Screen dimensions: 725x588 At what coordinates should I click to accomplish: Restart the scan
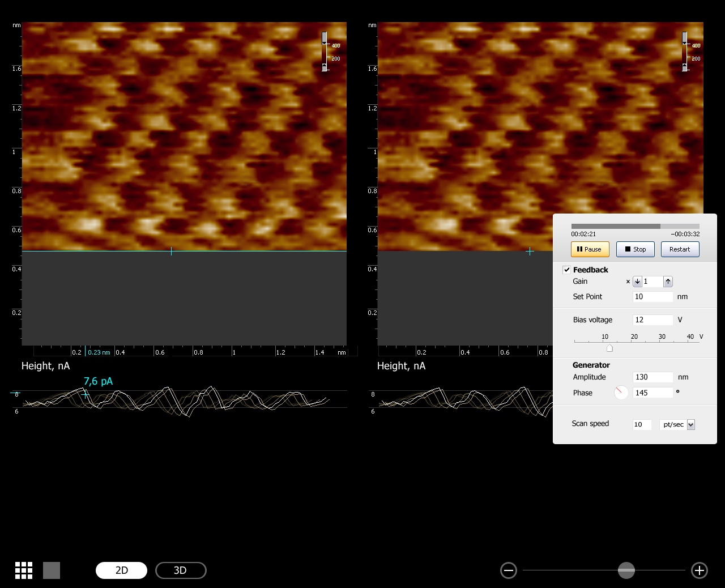pyautogui.click(x=680, y=249)
